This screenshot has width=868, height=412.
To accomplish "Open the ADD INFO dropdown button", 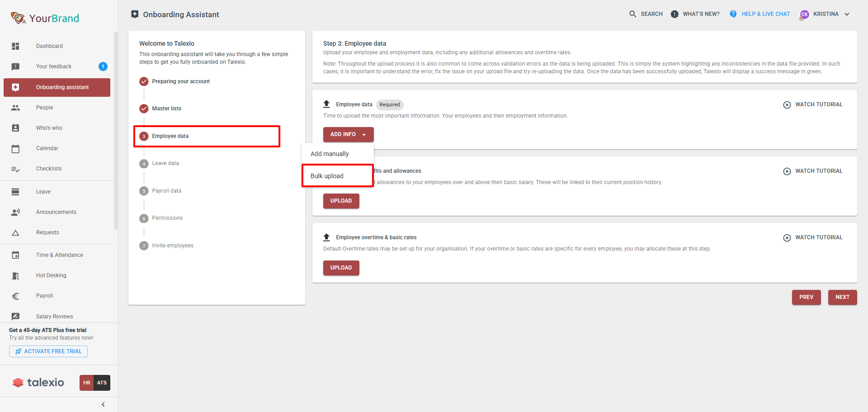I will coord(348,134).
